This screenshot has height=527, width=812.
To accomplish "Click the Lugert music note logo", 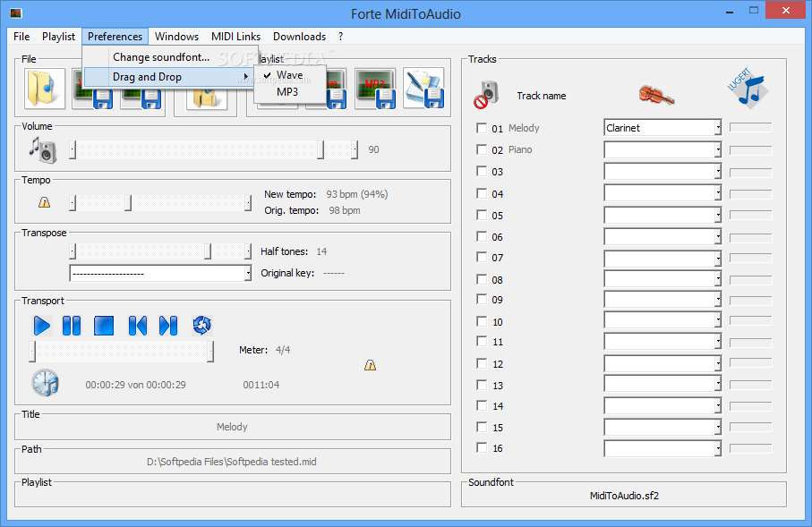I will pyautogui.click(x=748, y=89).
